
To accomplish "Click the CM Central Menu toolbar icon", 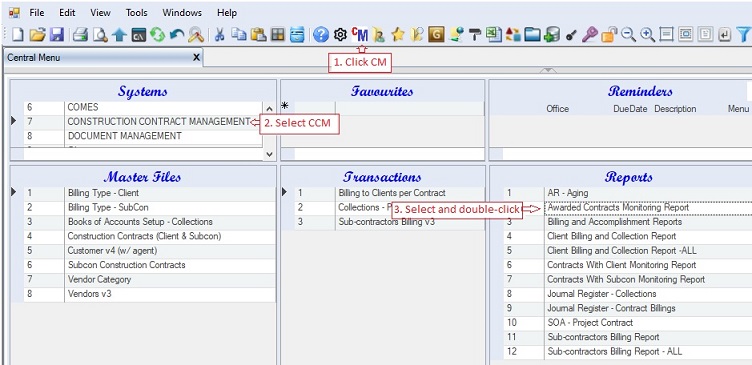I will pos(360,34).
